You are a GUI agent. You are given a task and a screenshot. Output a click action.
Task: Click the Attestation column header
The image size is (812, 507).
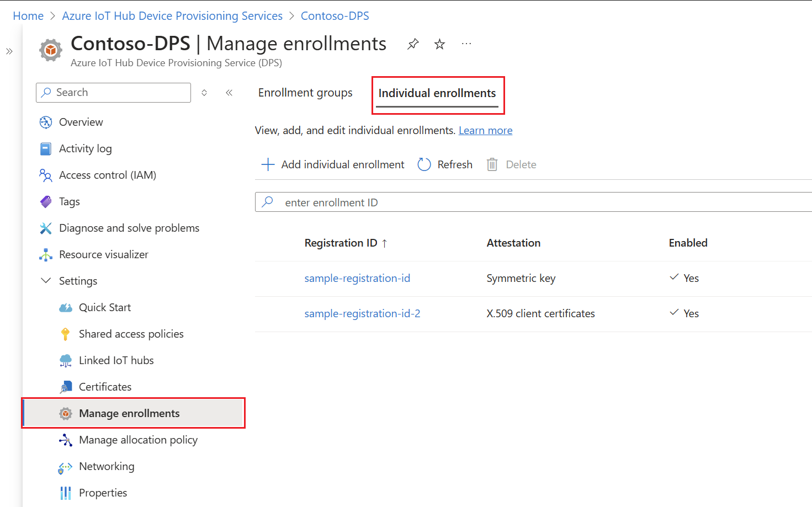click(x=513, y=243)
